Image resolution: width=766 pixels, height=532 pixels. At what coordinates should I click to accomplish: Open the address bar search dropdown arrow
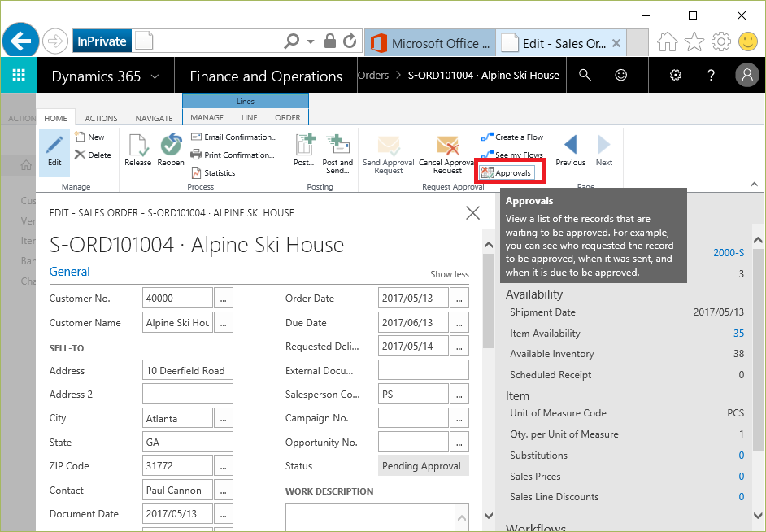coord(311,42)
